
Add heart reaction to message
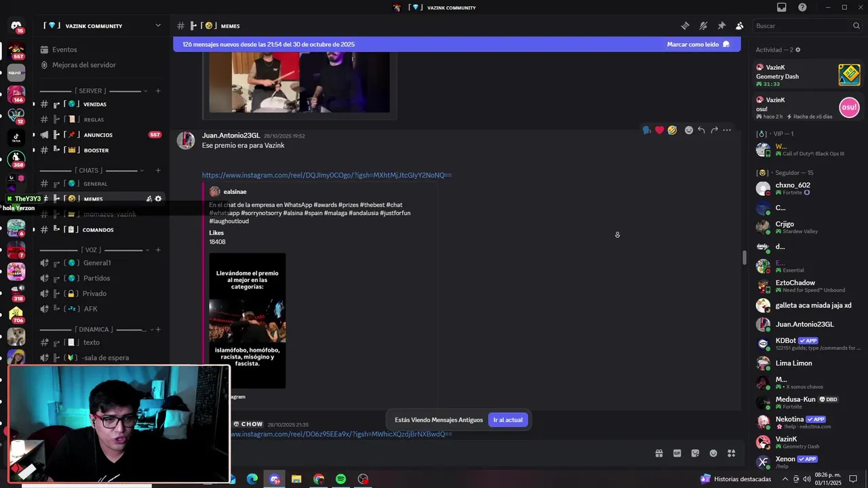(659, 130)
